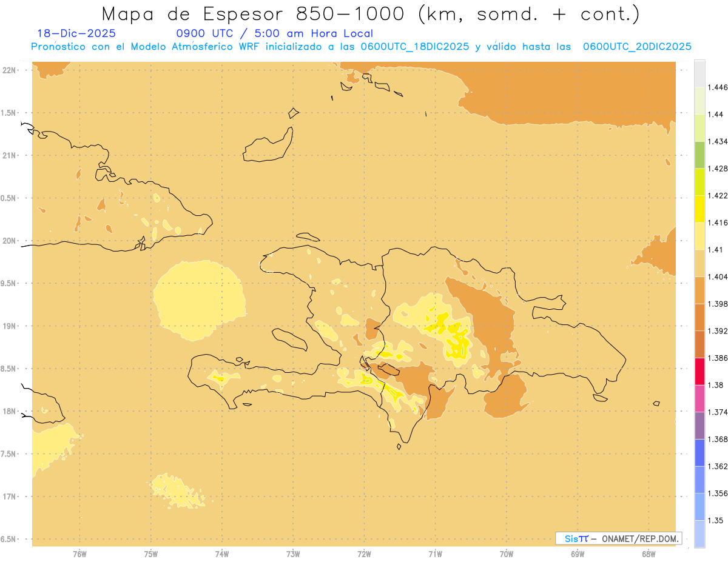
Task: Click the legend value '1.41'
Action: coord(716,250)
